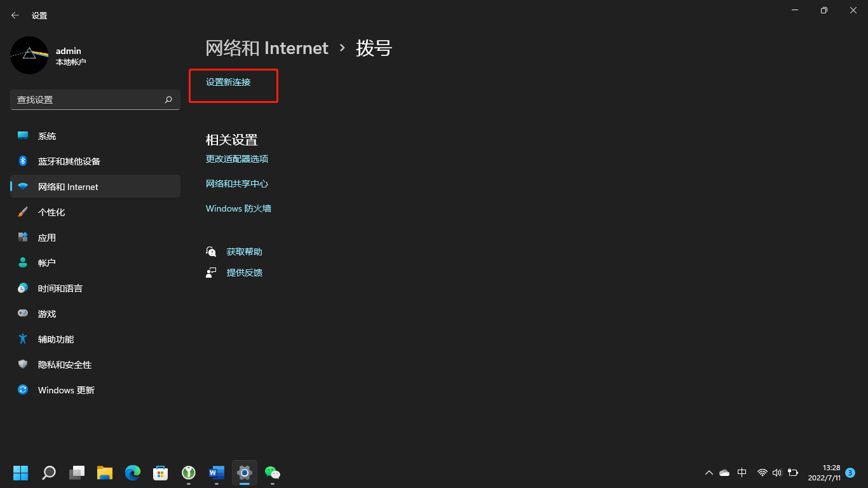Click the admin account profile picture
The image size is (868, 488).
[x=29, y=55]
